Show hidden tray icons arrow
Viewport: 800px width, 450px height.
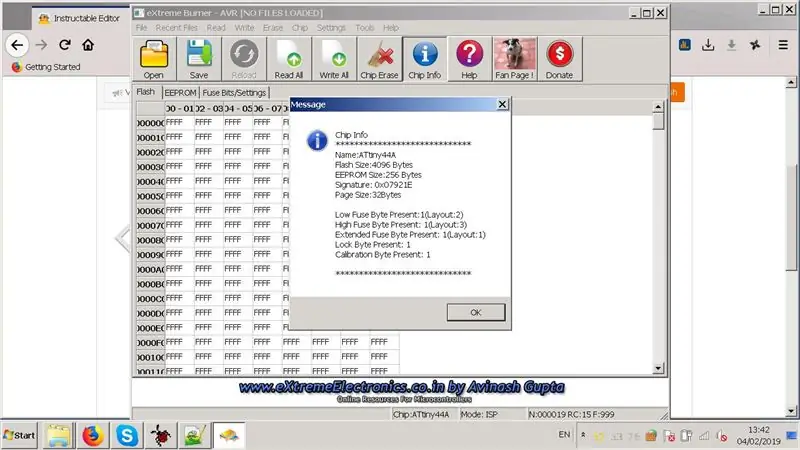(583, 435)
